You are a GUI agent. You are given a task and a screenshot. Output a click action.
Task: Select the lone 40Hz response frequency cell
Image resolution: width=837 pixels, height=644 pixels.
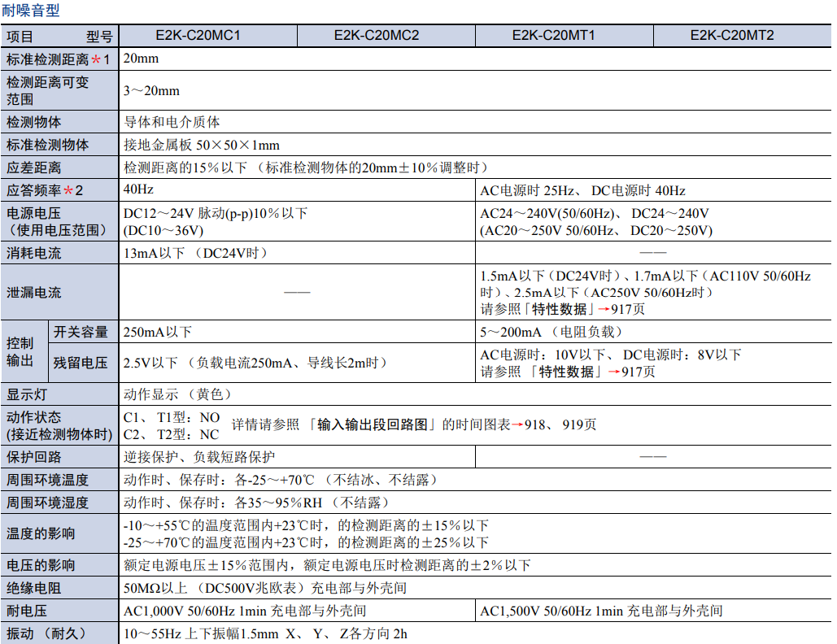point(139,189)
